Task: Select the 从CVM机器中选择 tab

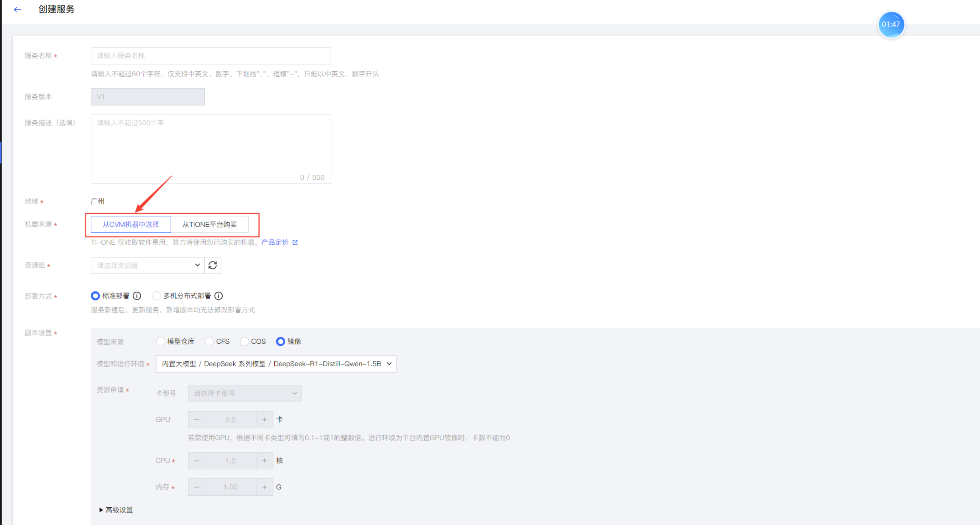Action: pos(131,225)
